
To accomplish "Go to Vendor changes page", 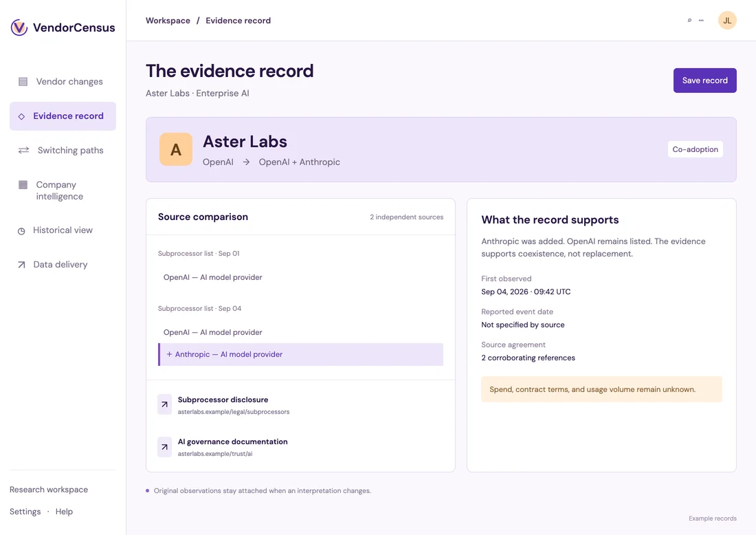I will (x=63, y=82).
